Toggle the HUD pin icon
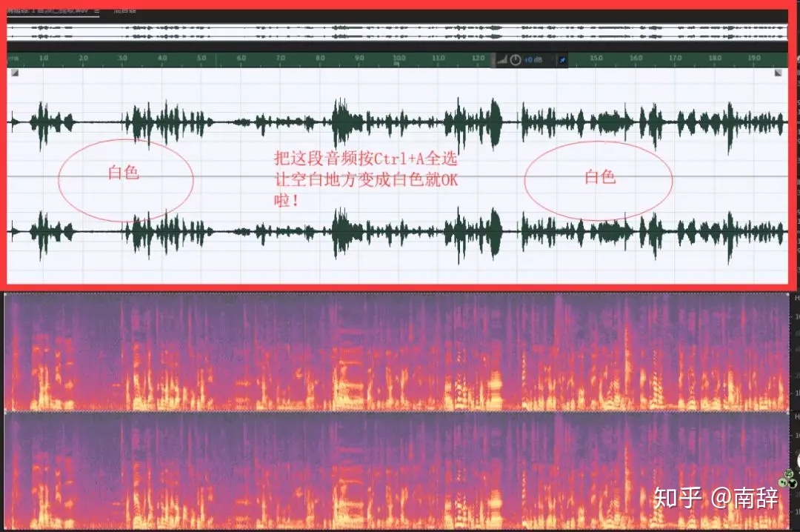 [562, 60]
